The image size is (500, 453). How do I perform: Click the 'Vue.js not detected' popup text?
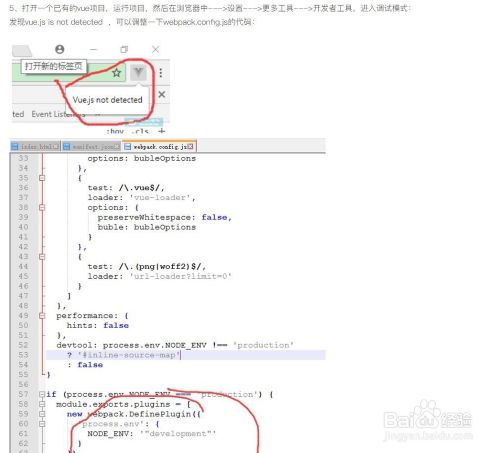click(107, 100)
